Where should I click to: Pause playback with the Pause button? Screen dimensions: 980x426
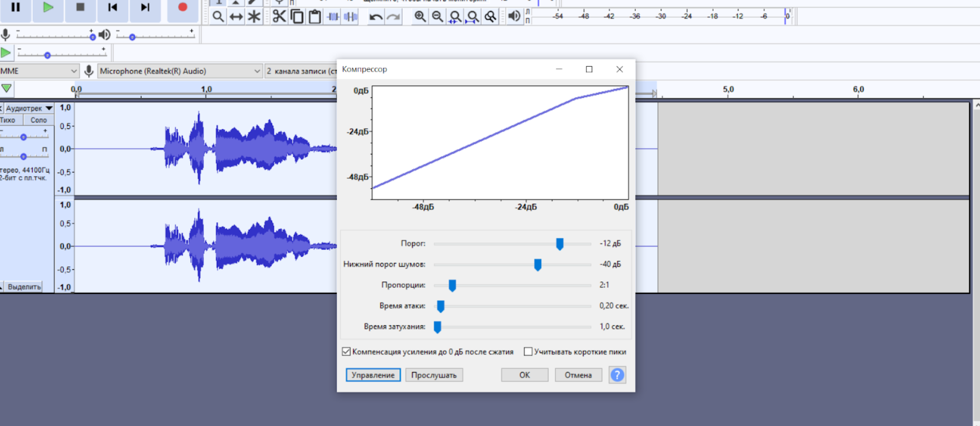tap(16, 8)
